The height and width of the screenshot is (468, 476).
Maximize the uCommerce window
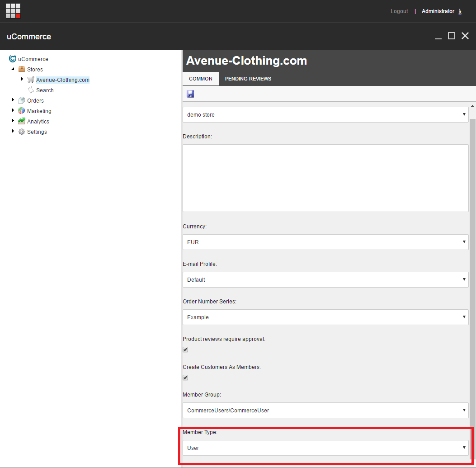(x=452, y=36)
